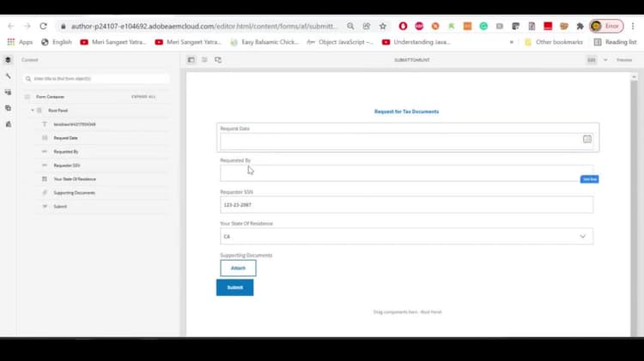Select Requested By in the content tree

click(x=66, y=152)
